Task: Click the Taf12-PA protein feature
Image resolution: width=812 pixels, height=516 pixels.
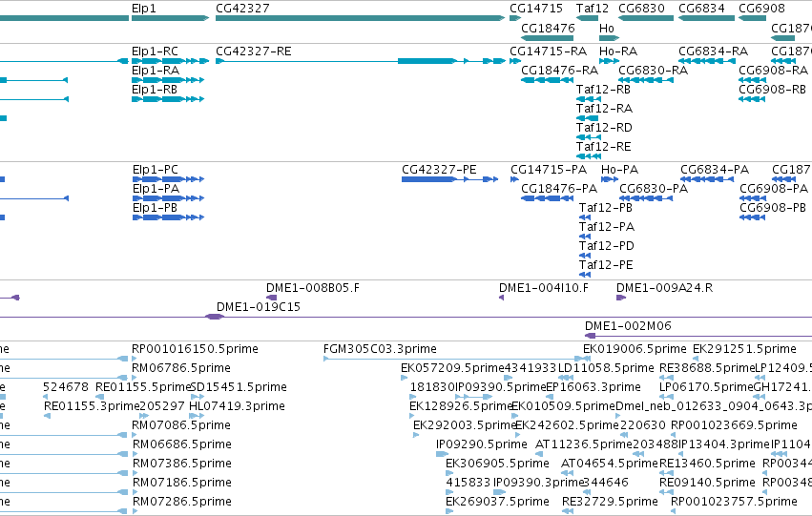Action: [x=585, y=237]
